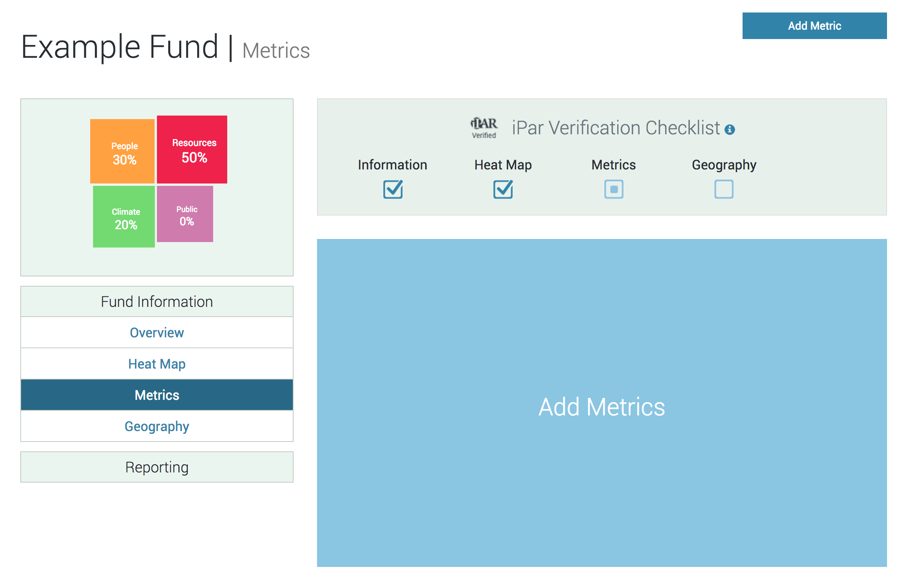Viewport: 912px width, 588px height.
Task: Toggle the Heat Map checkbox
Action: pyautogui.click(x=503, y=189)
